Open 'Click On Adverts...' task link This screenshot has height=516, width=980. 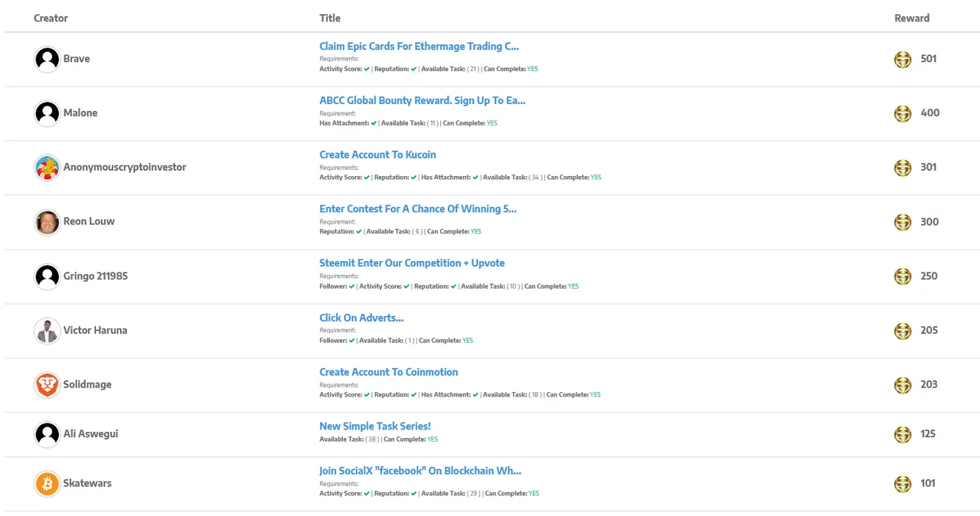coord(361,318)
